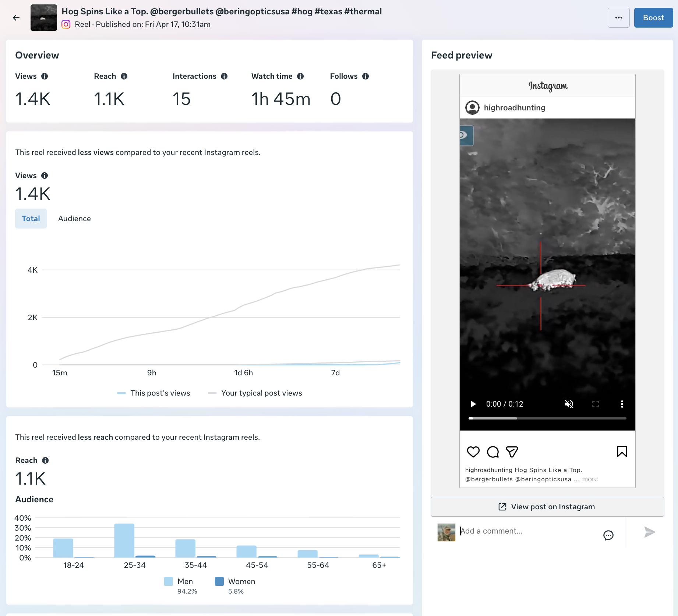Image resolution: width=678 pixels, height=616 pixels.
Task: Unmute the reel video audio
Action: 569,404
